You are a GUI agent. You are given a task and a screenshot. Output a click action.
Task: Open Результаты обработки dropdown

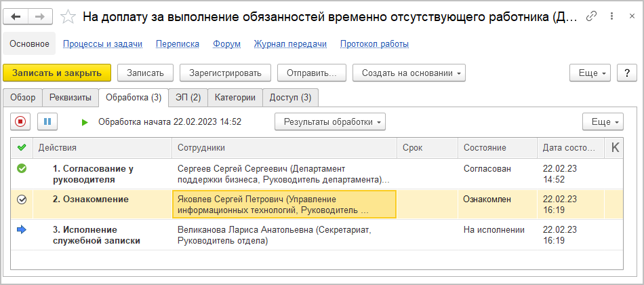(329, 122)
